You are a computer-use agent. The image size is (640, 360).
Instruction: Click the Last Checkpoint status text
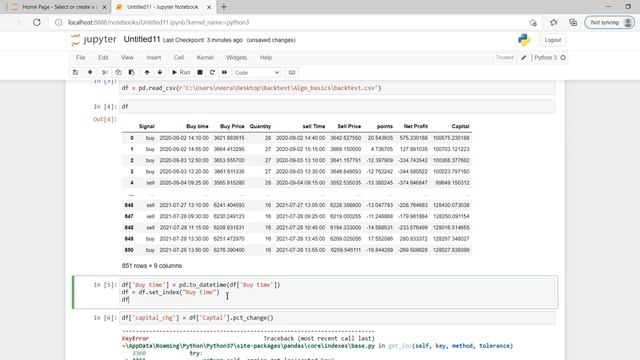(202, 40)
